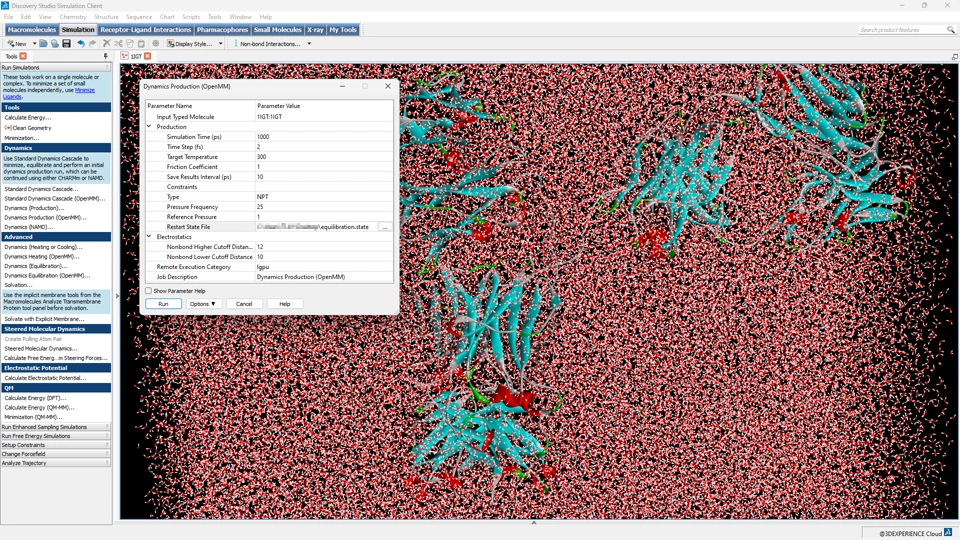Browse for Restart State File with ellipsis
This screenshot has width=960, height=540.
coord(385,227)
